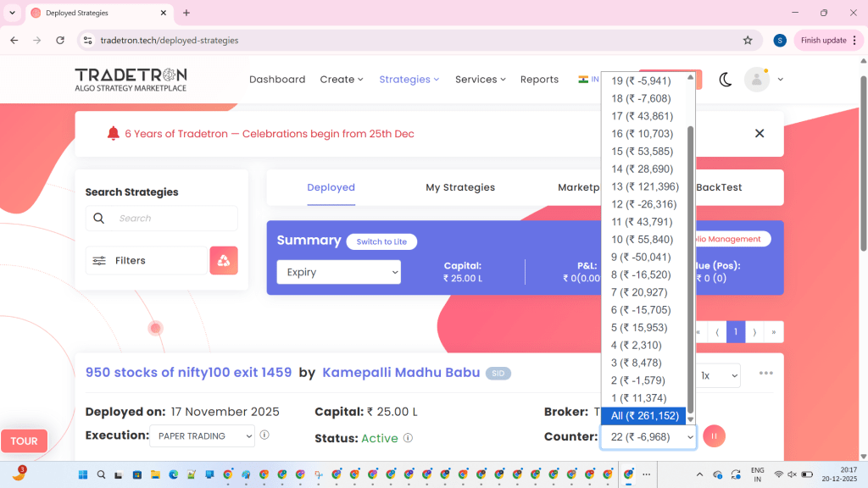Open the Reports menu item
868x488 pixels.
(539, 80)
